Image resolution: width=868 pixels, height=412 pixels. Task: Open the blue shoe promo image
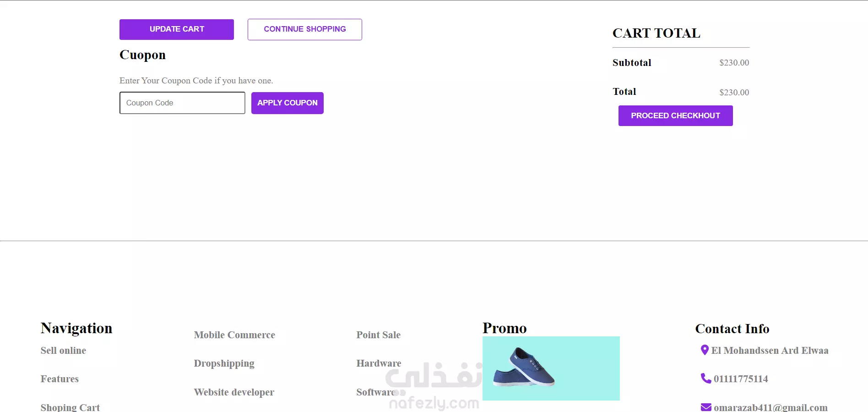tap(551, 368)
